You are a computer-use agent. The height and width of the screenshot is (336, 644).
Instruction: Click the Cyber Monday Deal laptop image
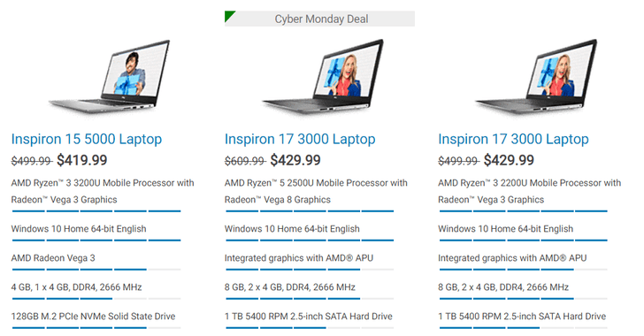(x=324, y=76)
